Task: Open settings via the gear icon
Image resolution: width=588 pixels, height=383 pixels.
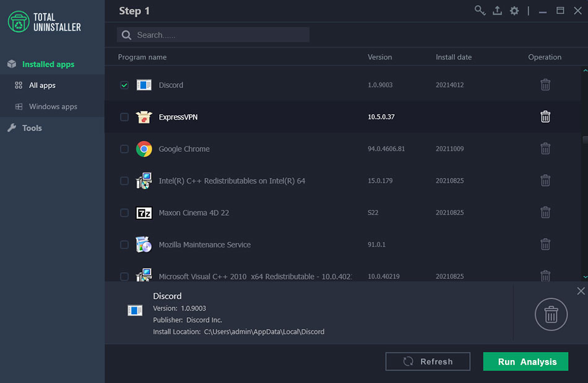Action: (x=514, y=11)
